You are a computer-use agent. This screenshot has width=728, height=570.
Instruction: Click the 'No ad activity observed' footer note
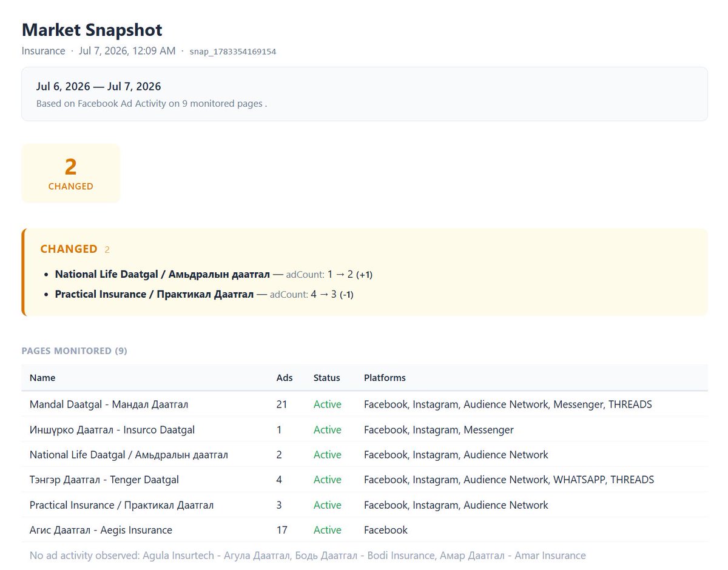308,555
